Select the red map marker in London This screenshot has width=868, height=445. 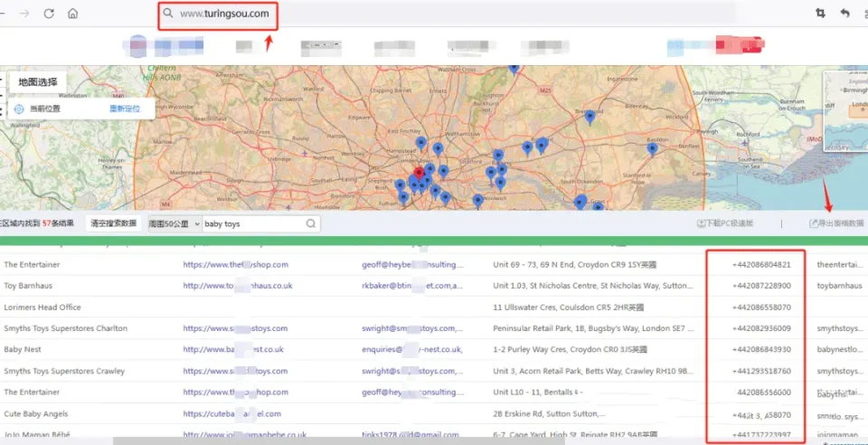coord(418,172)
